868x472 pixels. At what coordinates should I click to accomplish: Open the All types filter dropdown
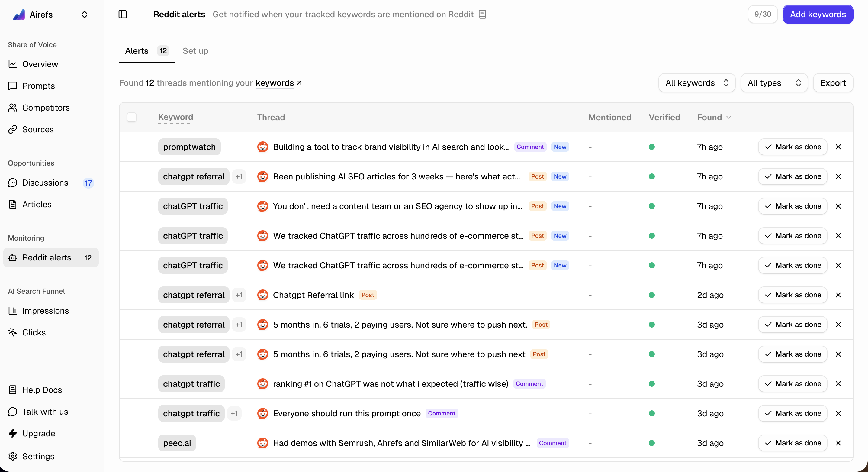click(x=774, y=82)
